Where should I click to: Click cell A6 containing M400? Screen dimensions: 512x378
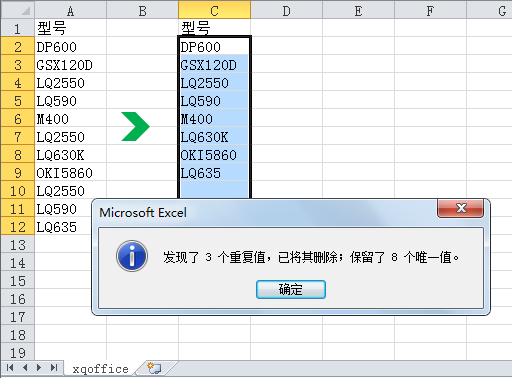click(x=70, y=118)
